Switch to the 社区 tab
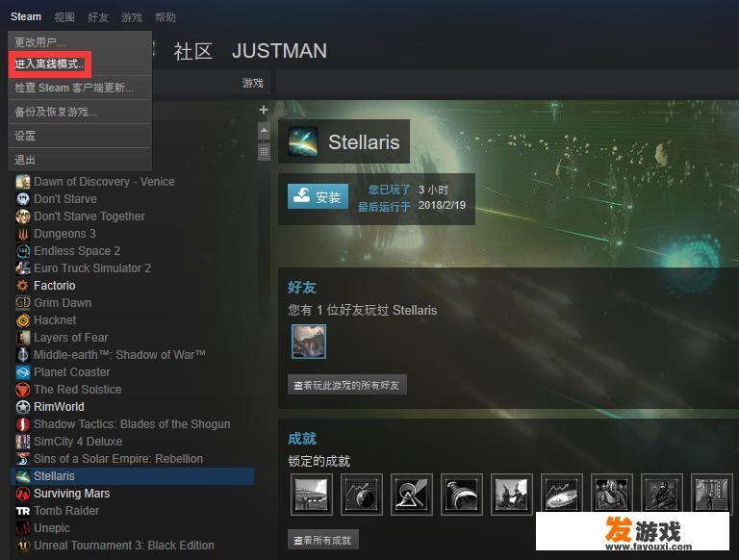The height and width of the screenshot is (560, 739). [x=192, y=51]
